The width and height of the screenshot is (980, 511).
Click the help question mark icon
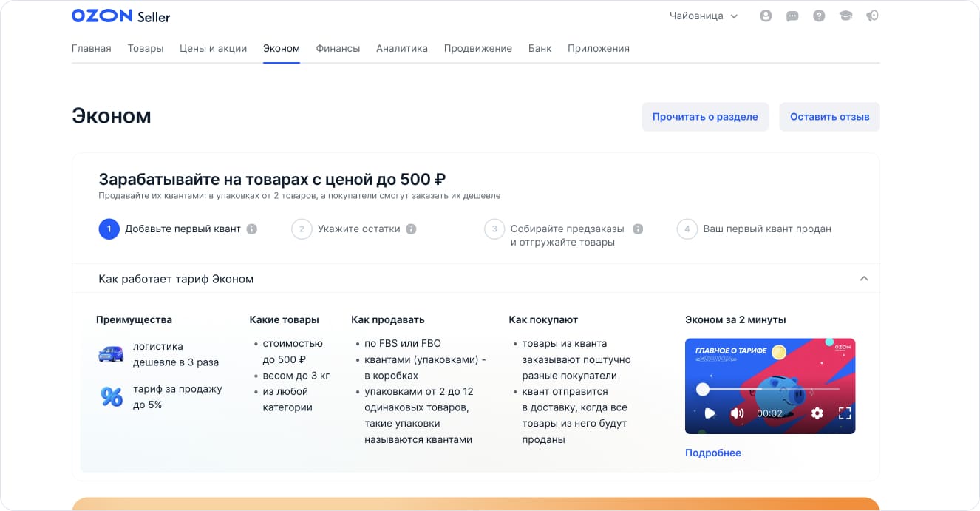(x=819, y=16)
